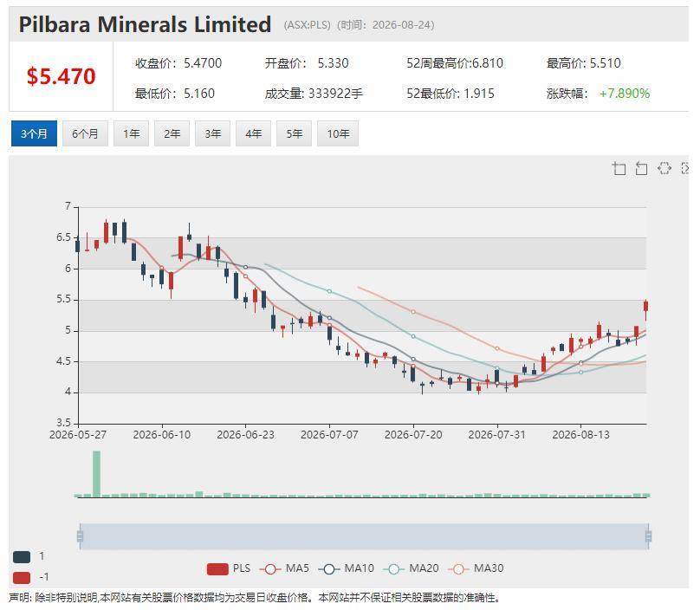The width and height of the screenshot is (700, 610).
Task: Select the 4年 range button
Action: click(x=253, y=133)
